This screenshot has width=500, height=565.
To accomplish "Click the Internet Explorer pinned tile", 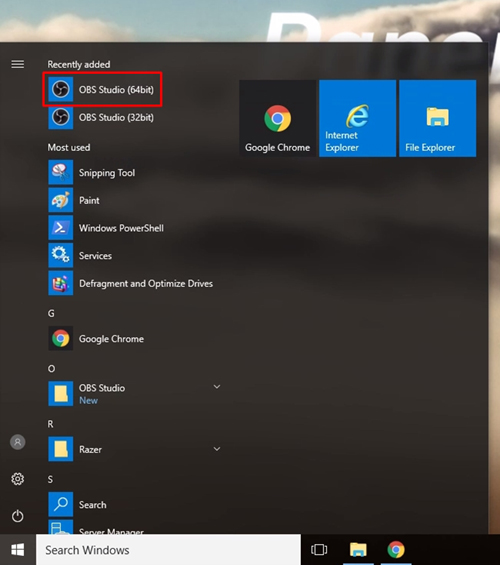I will click(x=357, y=118).
